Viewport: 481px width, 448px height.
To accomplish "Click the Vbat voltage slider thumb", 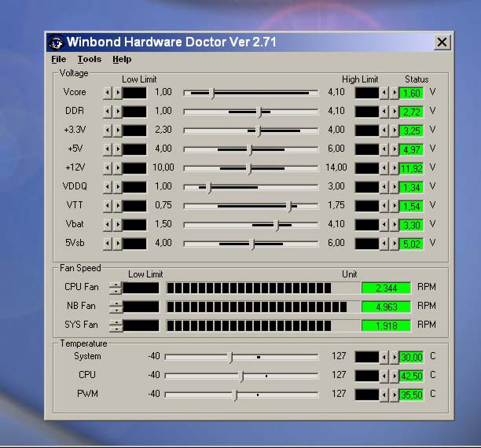I will pyautogui.click(x=277, y=226).
